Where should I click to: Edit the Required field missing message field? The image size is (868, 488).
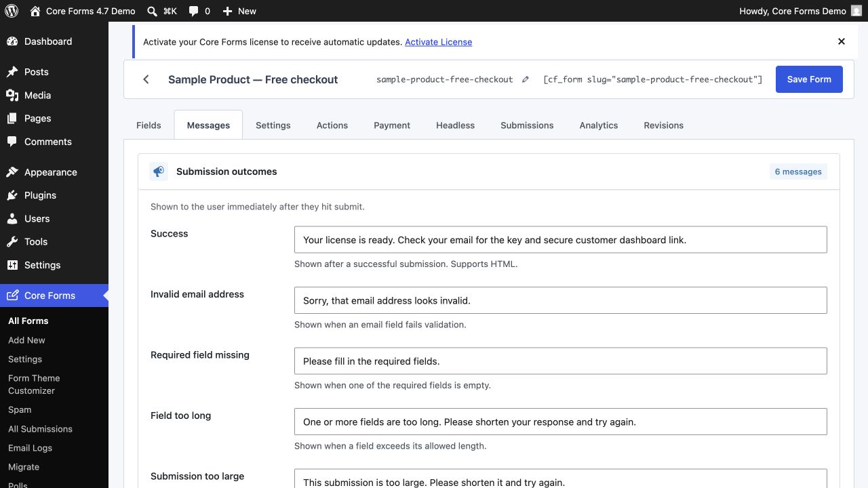click(561, 361)
